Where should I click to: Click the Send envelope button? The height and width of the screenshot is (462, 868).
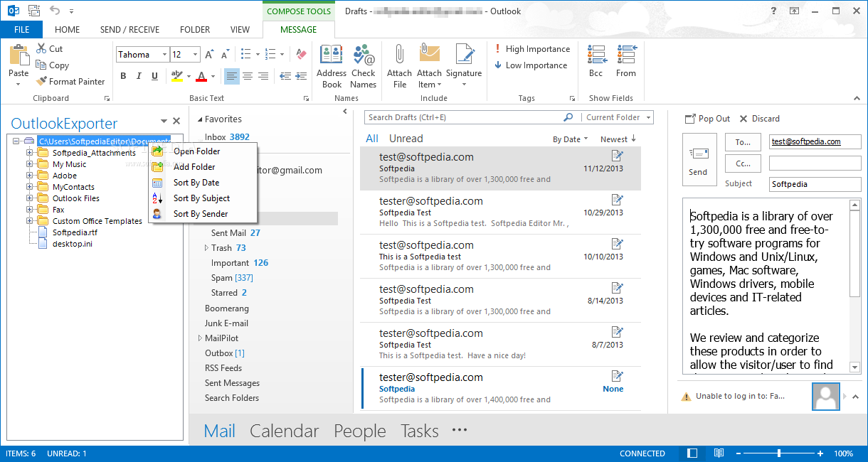[698, 159]
